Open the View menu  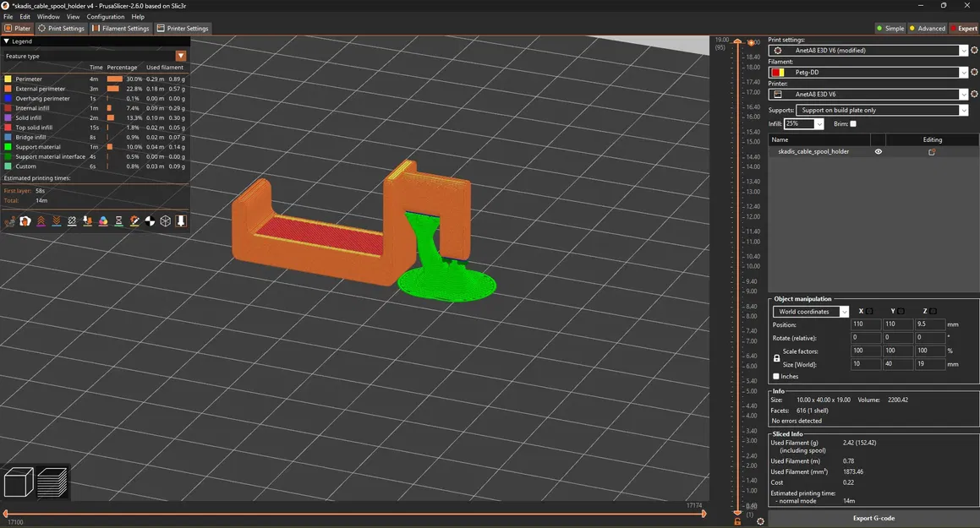coord(73,17)
